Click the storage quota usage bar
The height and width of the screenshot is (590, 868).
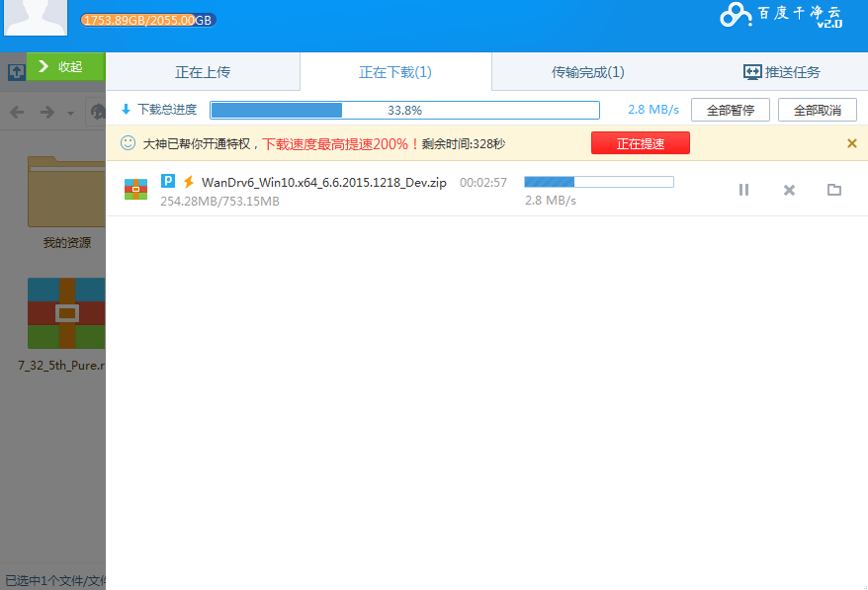[x=148, y=20]
